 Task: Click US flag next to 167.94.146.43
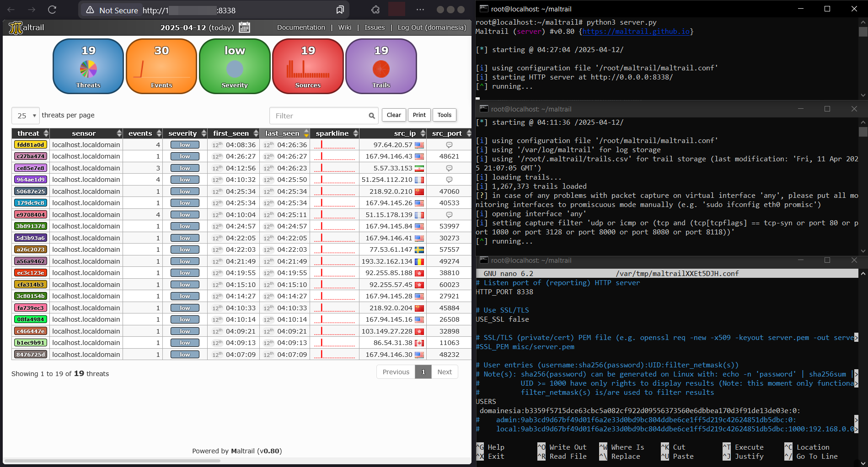pos(419,156)
